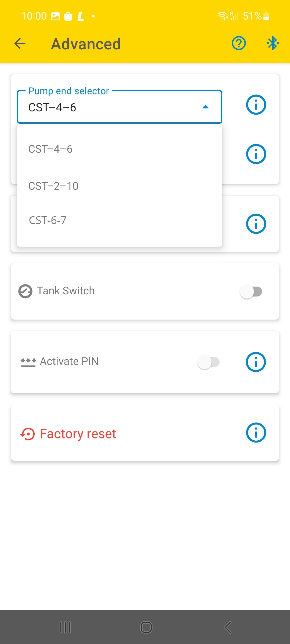Toggle the Tank Switch on
Image resolution: width=290 pixels, height=644 pixels.
click(251, 292)
